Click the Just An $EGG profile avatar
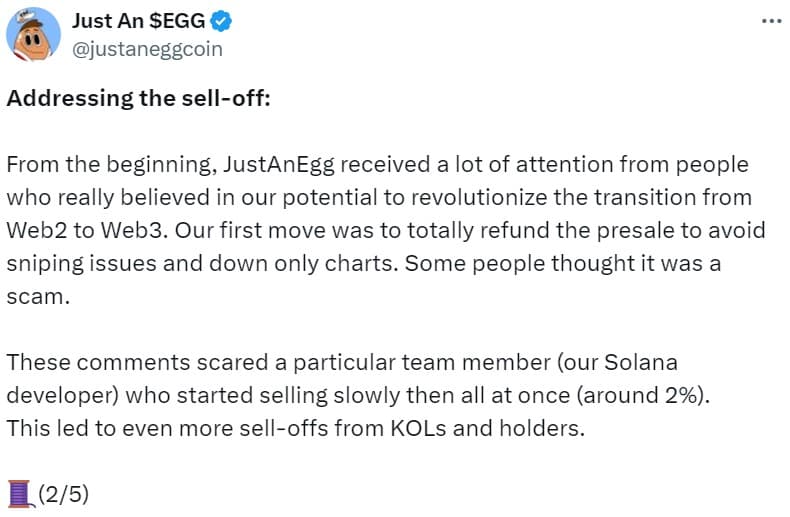 point(34,34)
